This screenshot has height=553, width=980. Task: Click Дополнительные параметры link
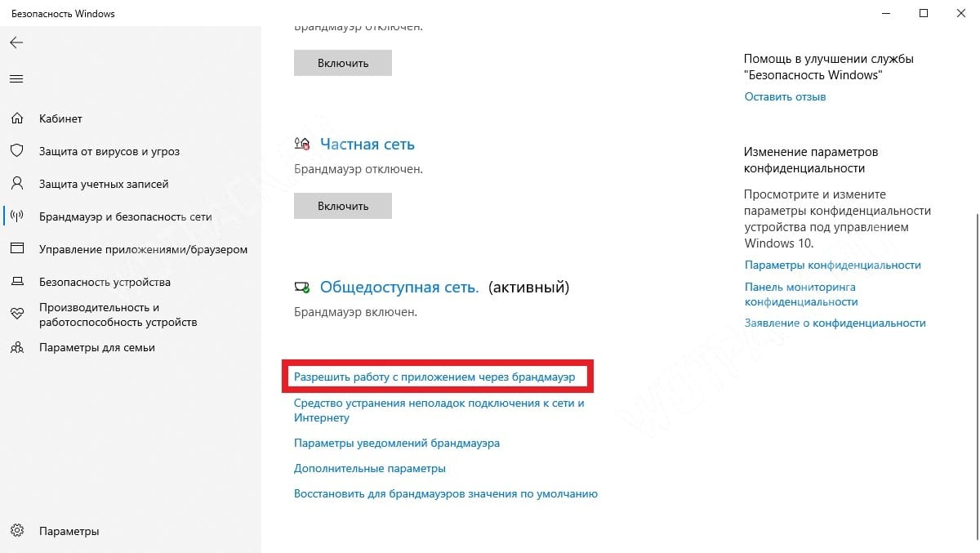point(369,469)
